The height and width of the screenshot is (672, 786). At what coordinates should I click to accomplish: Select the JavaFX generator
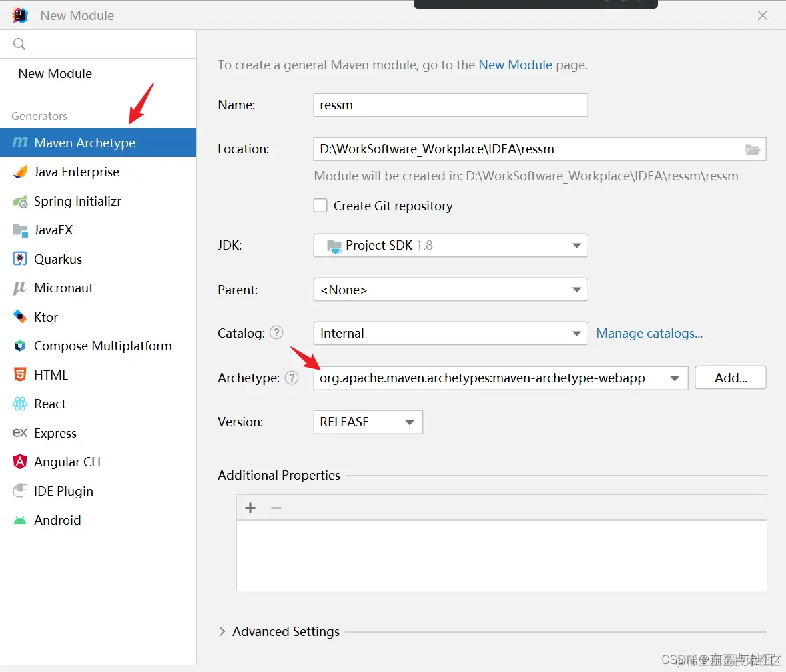click(97, 230)
